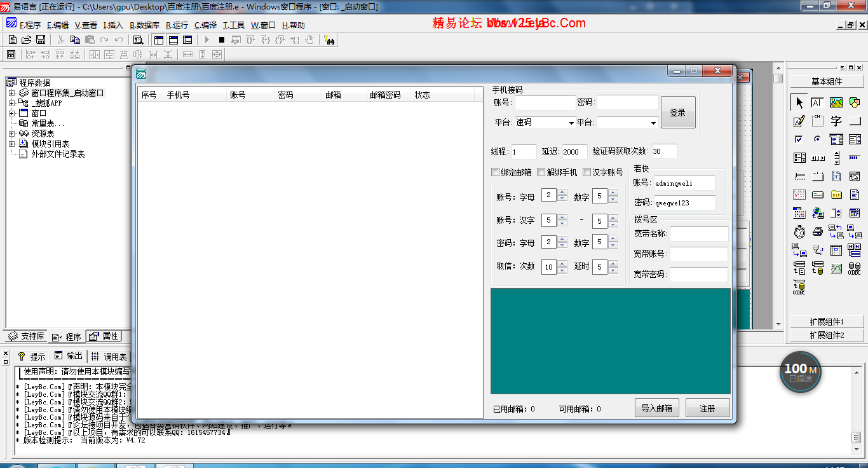
Task: Increase the 取信 次数 spinner value
Action: point(562,263)
